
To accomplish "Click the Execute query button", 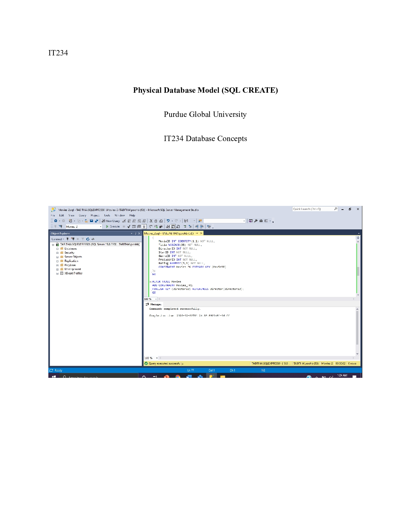I will click(113, 226).
